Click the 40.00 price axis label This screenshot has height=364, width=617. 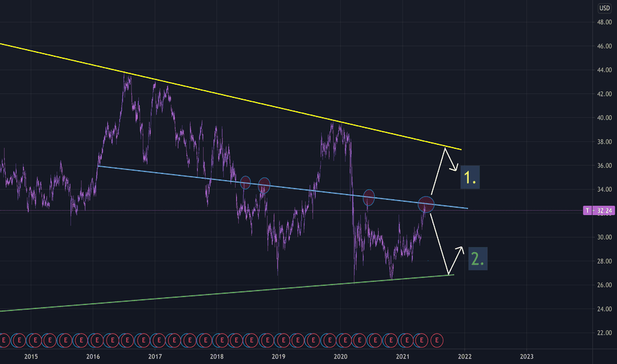(x=604, y=117)
